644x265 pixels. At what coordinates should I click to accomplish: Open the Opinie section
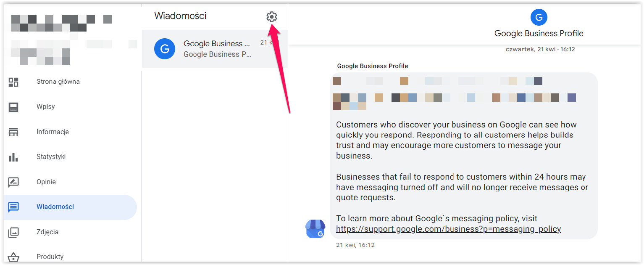(x=46, y=182)
